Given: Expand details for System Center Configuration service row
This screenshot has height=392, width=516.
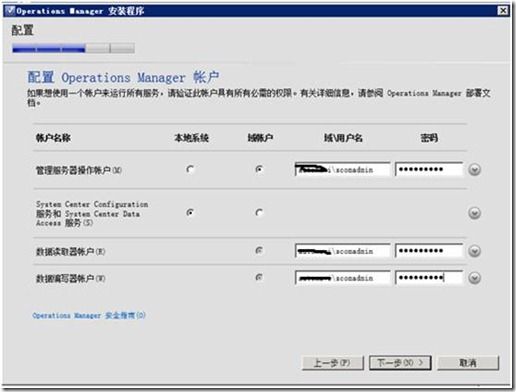Looking at the screenshot, I should tap(474, 213).
